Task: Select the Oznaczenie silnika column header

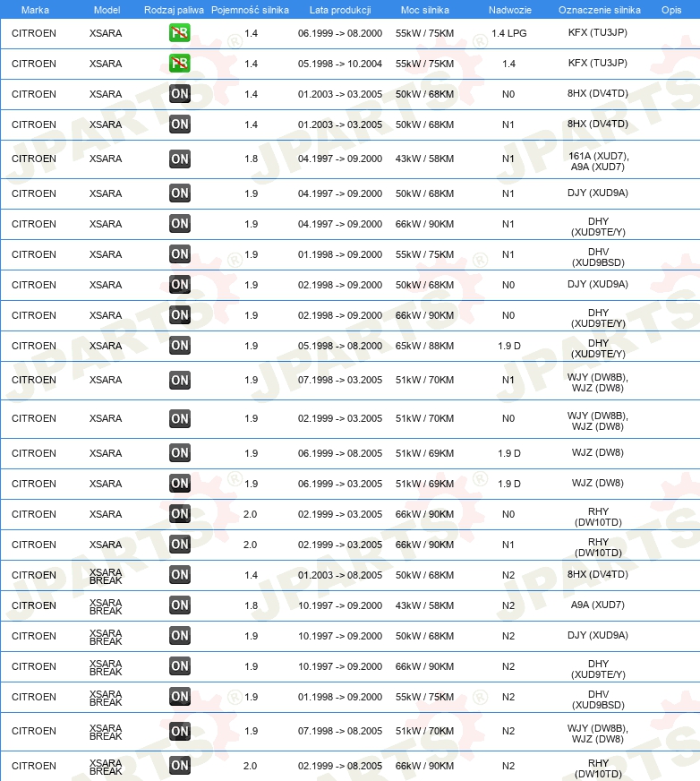Action: 600,10
